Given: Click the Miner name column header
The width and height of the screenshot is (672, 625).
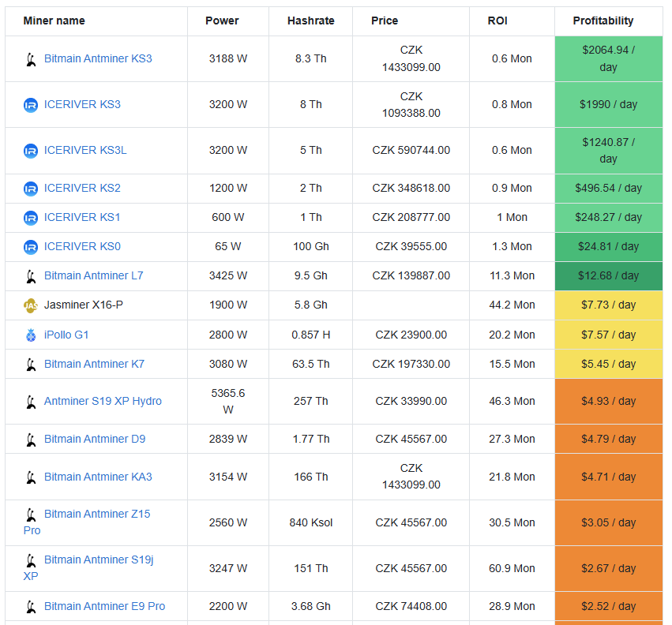Looking at the screenshot, I should [54, 21].
